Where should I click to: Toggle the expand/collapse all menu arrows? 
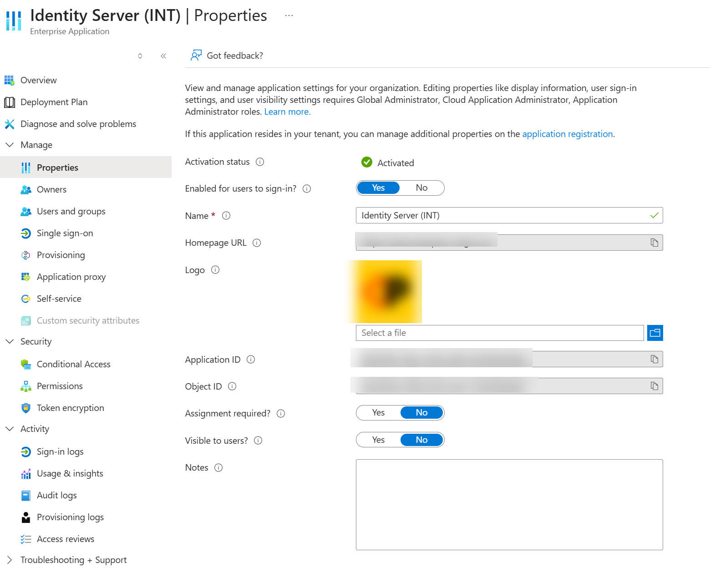coord(140,56)
